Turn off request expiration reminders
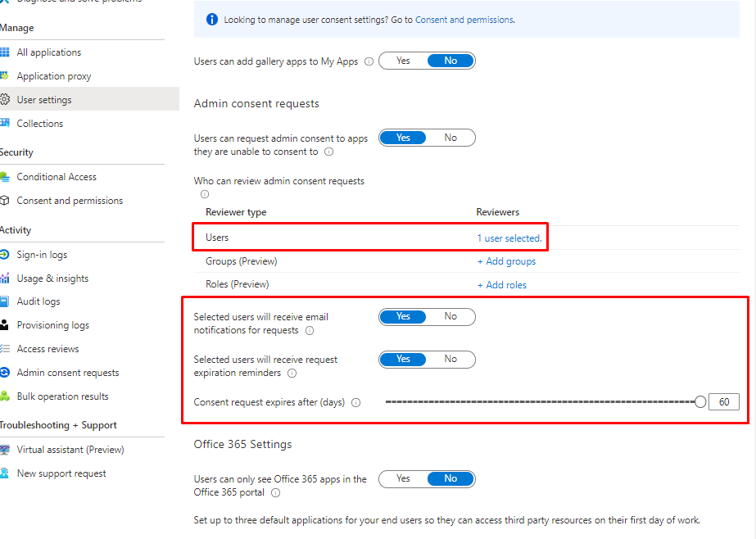756x539 pixels. coord(450,359)
